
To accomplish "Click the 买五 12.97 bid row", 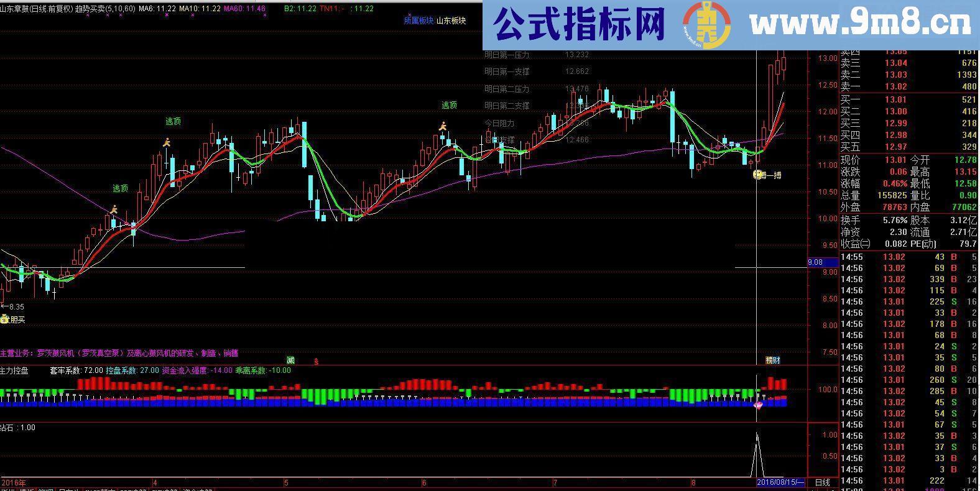I will tap(909, 147).
